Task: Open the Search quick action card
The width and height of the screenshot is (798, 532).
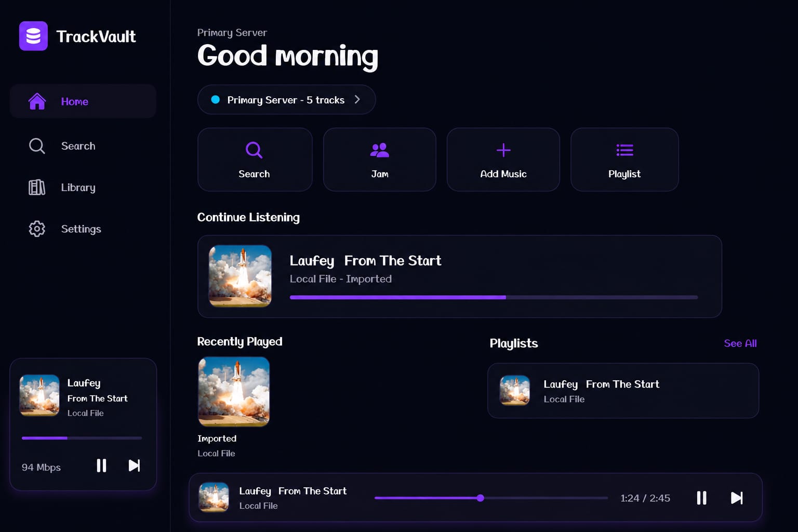Action: tap(255, 159)
